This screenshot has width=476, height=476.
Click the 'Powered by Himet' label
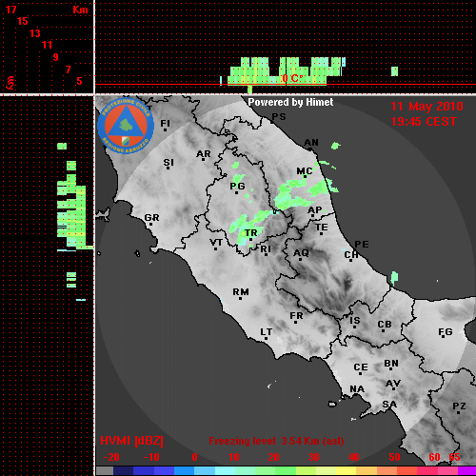(x=290, y=102)
